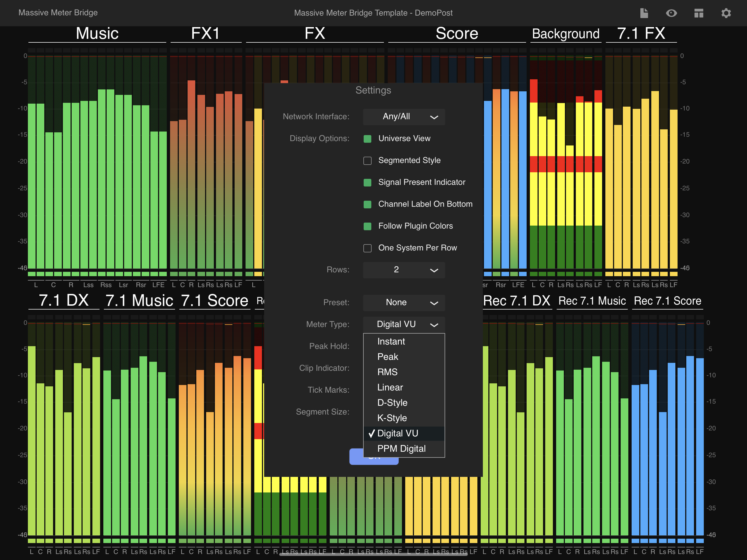Click the Rec 7.1 Music group title
The height and width of the screenshot is (560, 747).
click(x=592, y=301)
